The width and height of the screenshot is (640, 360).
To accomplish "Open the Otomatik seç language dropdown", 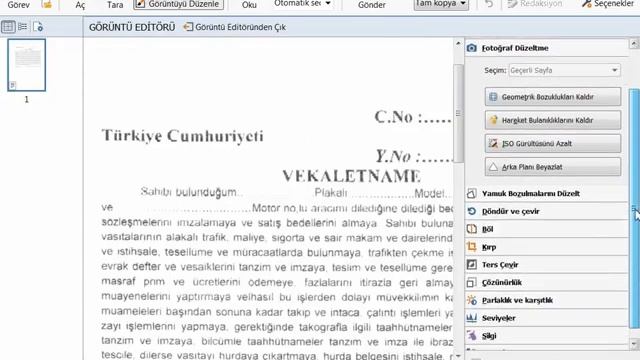I will pyautogui.click(x=302, y=4).
